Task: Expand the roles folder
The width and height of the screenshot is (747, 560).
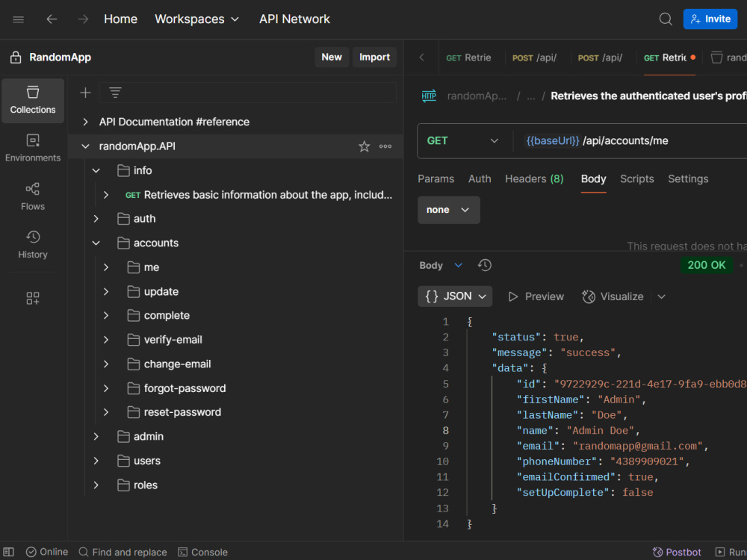Action: pos(96,485)
